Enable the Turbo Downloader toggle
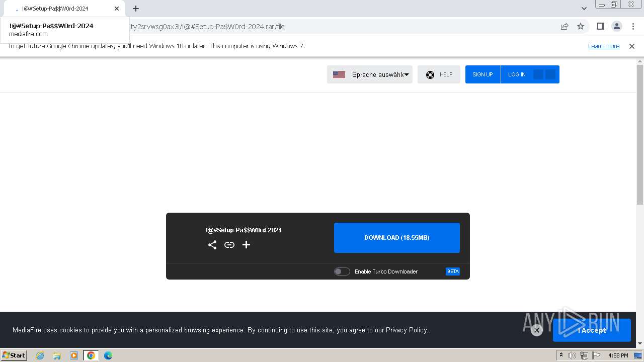This screenshot has width=644, height=362. pos(342,271)
